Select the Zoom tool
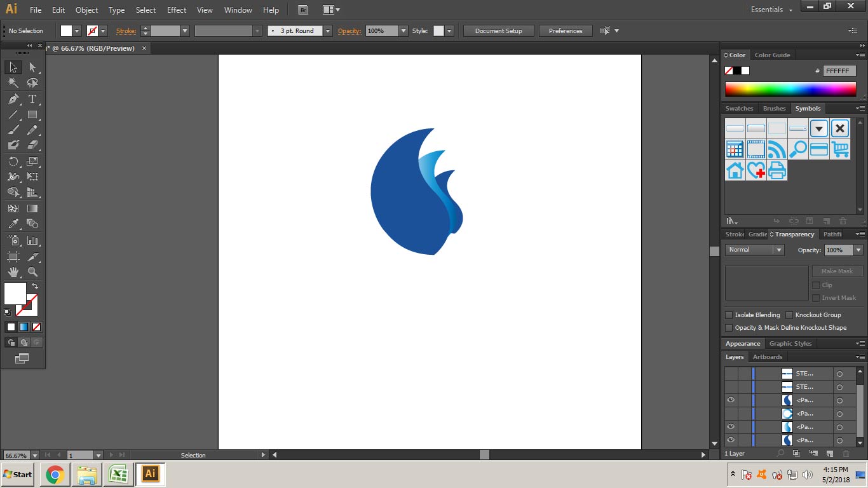Screen dimensions: 868x488 coord(32,272)
